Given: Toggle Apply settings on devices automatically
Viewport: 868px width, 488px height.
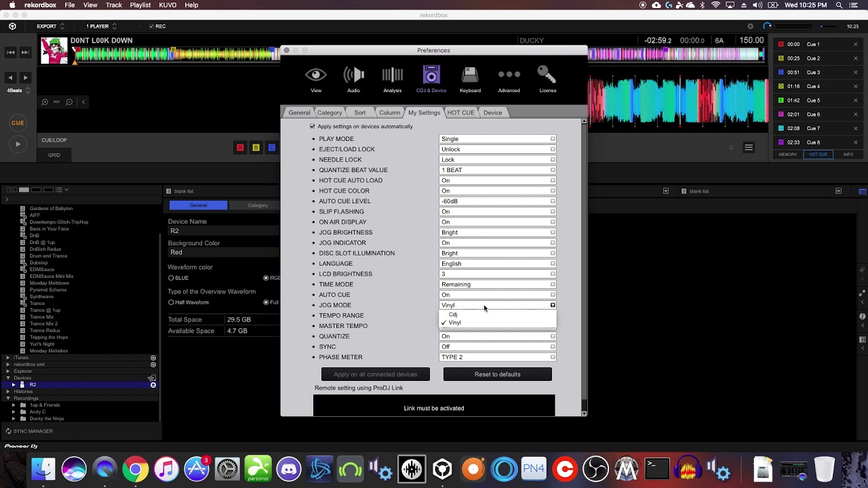Looking at the screenshot, I should pos(313,127).
